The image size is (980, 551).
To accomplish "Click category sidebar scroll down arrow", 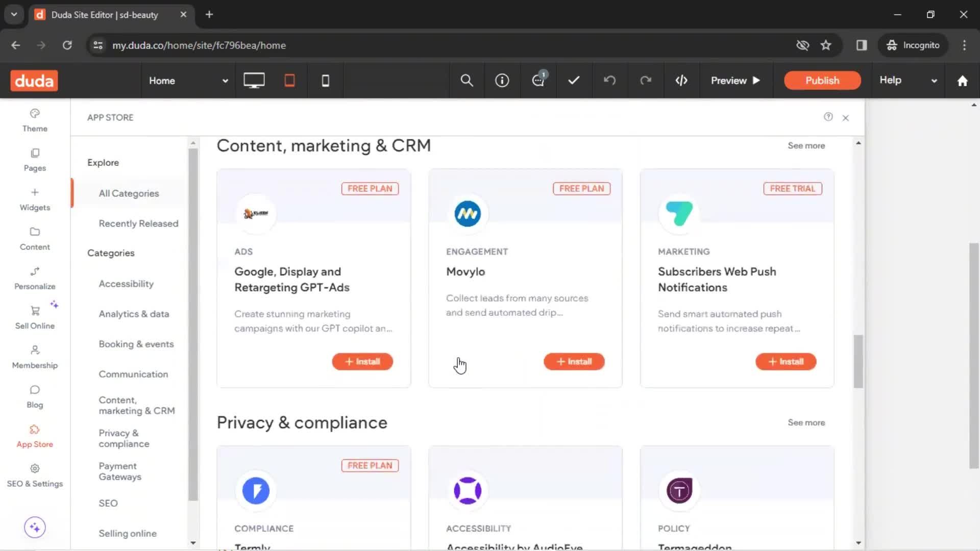I will (x=193, y=543).
